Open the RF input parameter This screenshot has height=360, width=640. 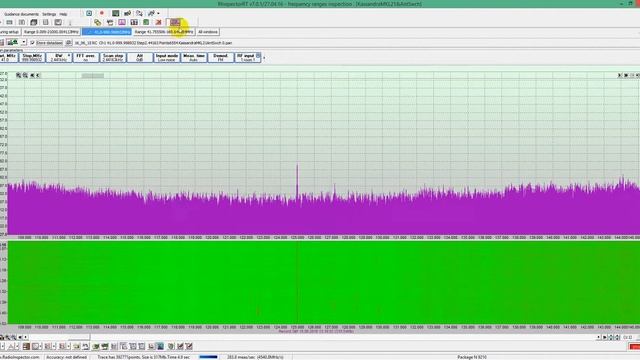(248, 58)
